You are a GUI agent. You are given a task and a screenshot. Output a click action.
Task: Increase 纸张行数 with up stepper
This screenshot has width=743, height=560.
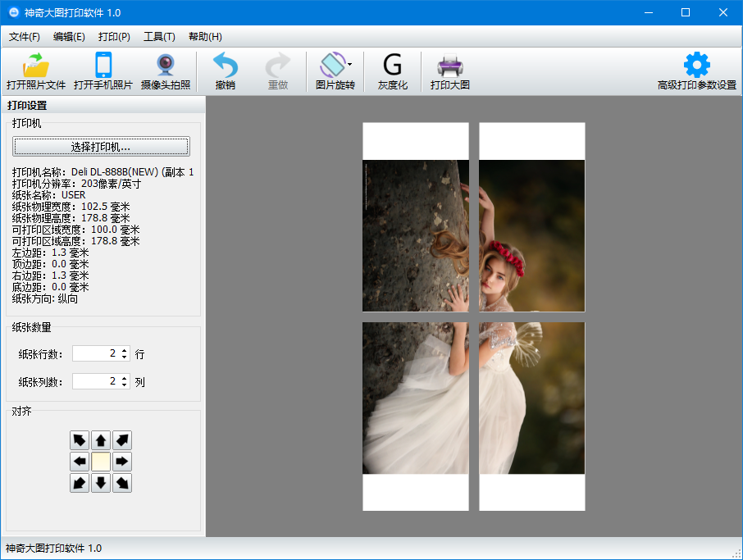click(125, 350)
